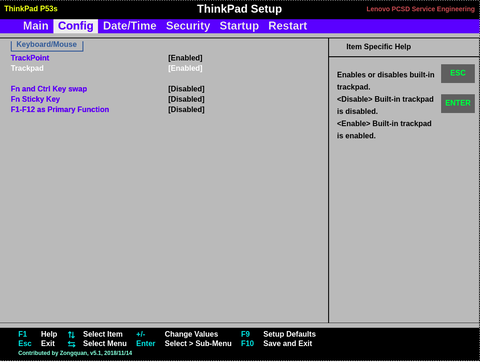Click the ENTER button

[458, 103]
